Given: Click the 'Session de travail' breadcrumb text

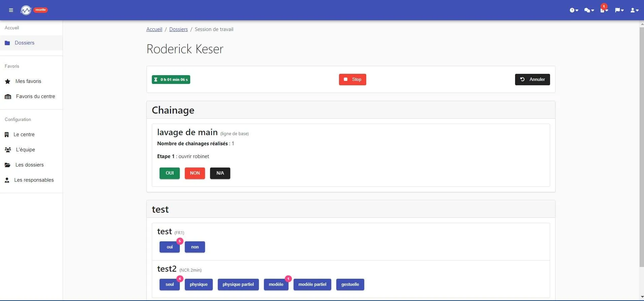Looking at the screenshot, I should click(214, 29).
